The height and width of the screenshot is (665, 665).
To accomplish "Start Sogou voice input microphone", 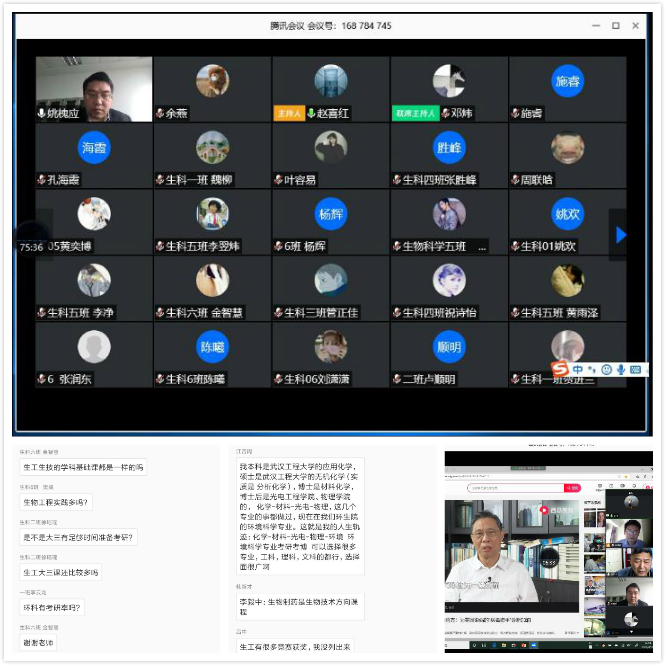I will point(621,370).
